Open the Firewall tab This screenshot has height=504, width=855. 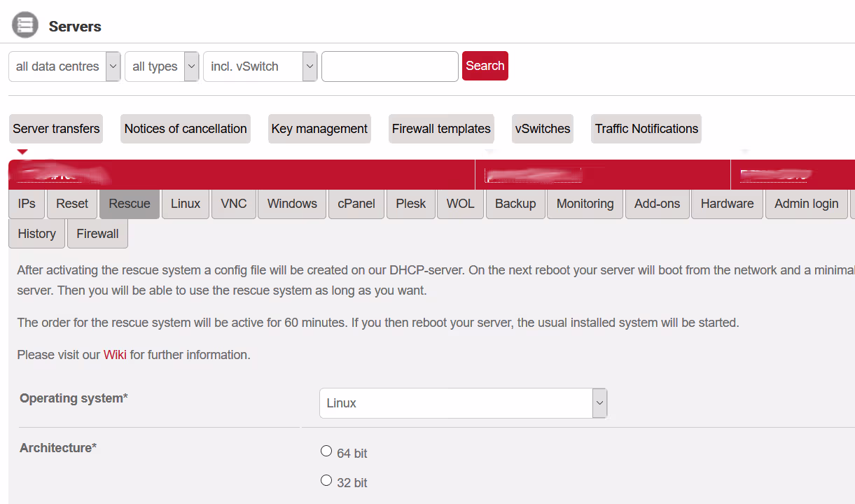click(x=97, y=234)
